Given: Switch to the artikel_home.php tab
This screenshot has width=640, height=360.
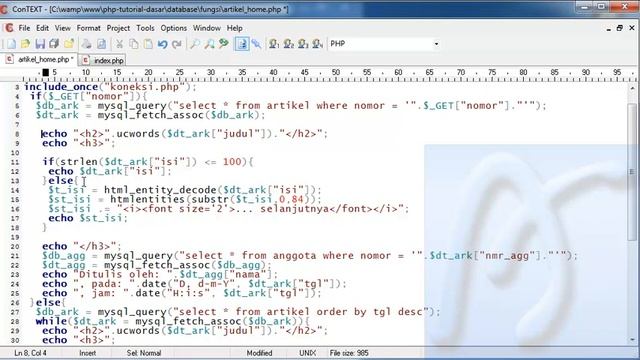Looking at the screenshot, I should pyautogui.click(x=40, y=60).
